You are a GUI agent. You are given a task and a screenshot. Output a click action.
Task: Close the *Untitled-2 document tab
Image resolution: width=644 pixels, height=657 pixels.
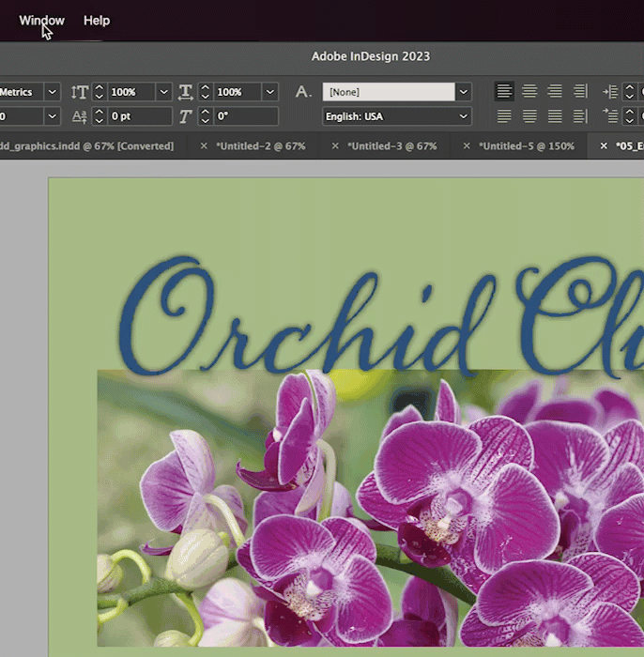(x=204, y=145)
